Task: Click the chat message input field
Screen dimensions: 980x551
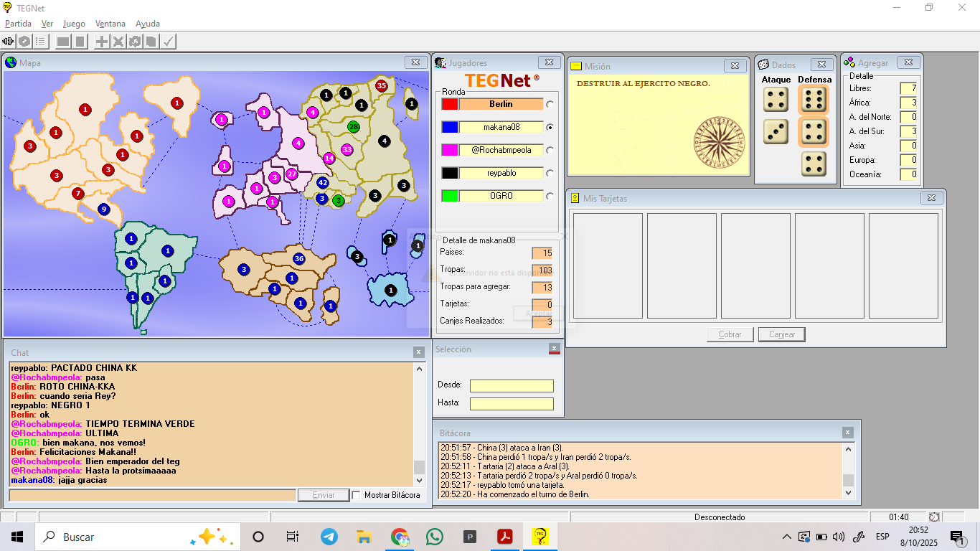Action: click(x=152, y=495)
